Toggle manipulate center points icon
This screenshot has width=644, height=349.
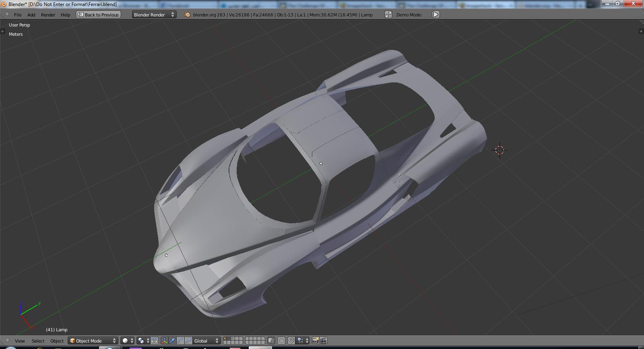(x=154, y=341)
